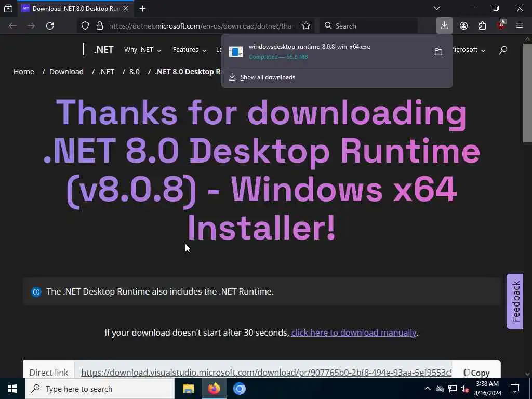Image resolution: width=532 pixels, height=399 pixels.
Task: Click the info icon beside Runtime note
Action: 36,292
